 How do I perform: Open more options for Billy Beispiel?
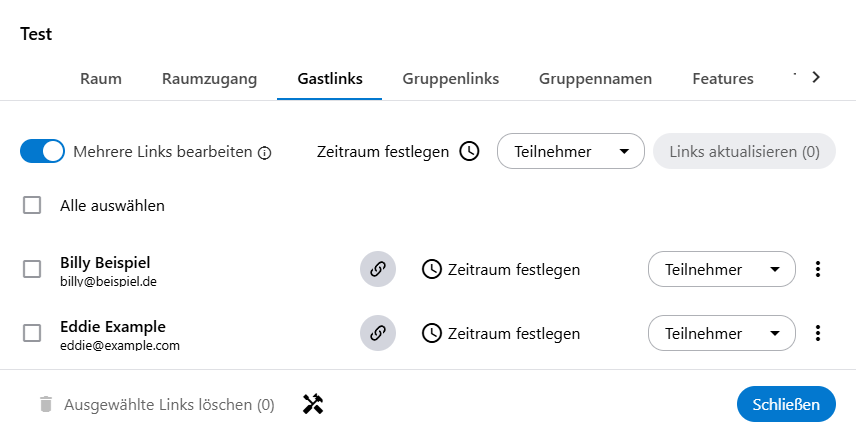[818, 269]
